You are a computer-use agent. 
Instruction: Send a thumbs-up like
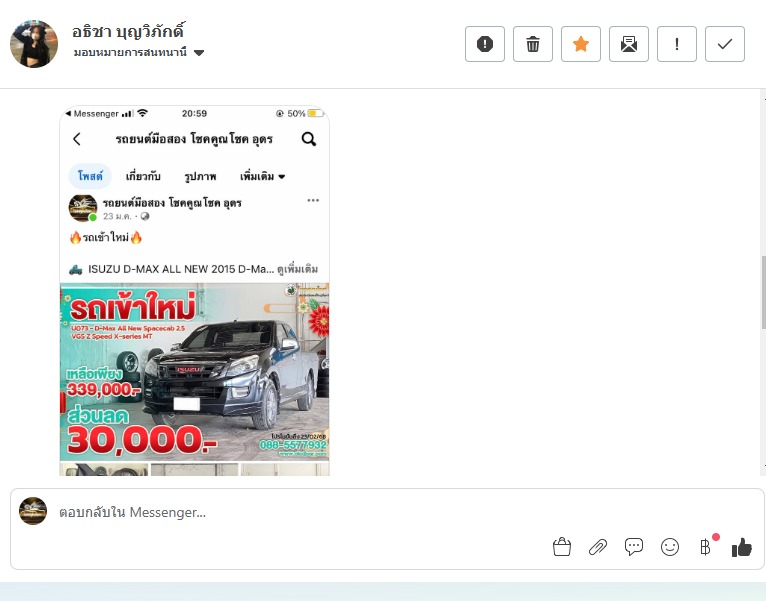tap(742, 547)
